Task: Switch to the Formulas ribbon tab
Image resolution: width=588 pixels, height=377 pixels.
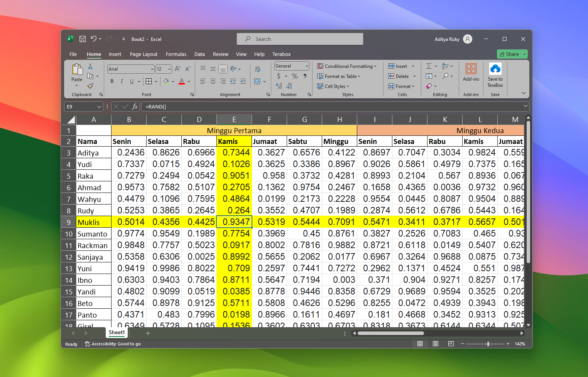Action: coord(176,54)
